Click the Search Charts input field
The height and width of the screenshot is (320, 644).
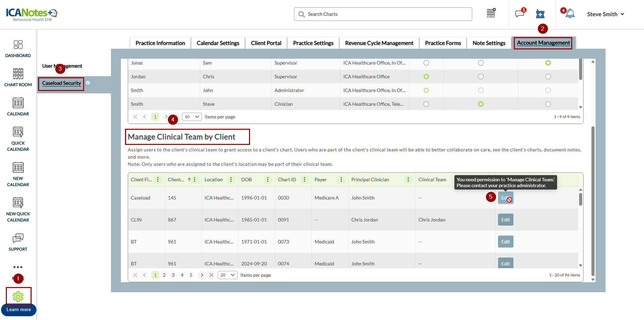coord(383,14)
